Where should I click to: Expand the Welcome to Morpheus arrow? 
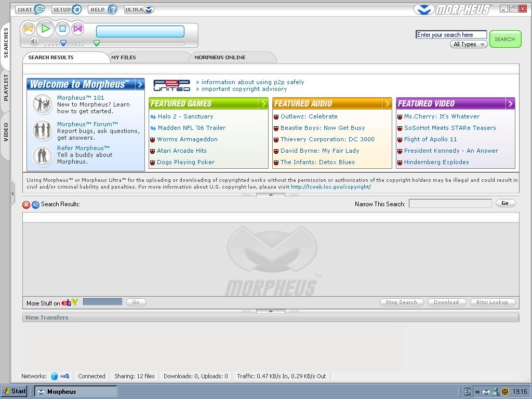click(x=140, y=84)
